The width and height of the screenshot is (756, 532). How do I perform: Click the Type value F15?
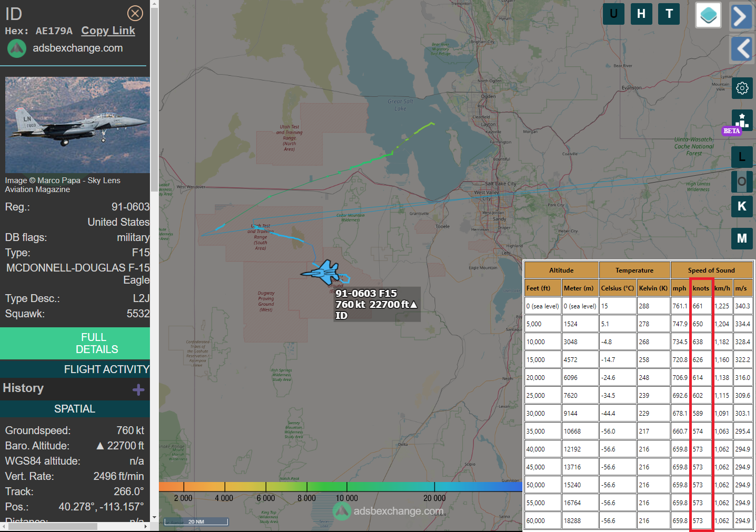coord(140,253)
